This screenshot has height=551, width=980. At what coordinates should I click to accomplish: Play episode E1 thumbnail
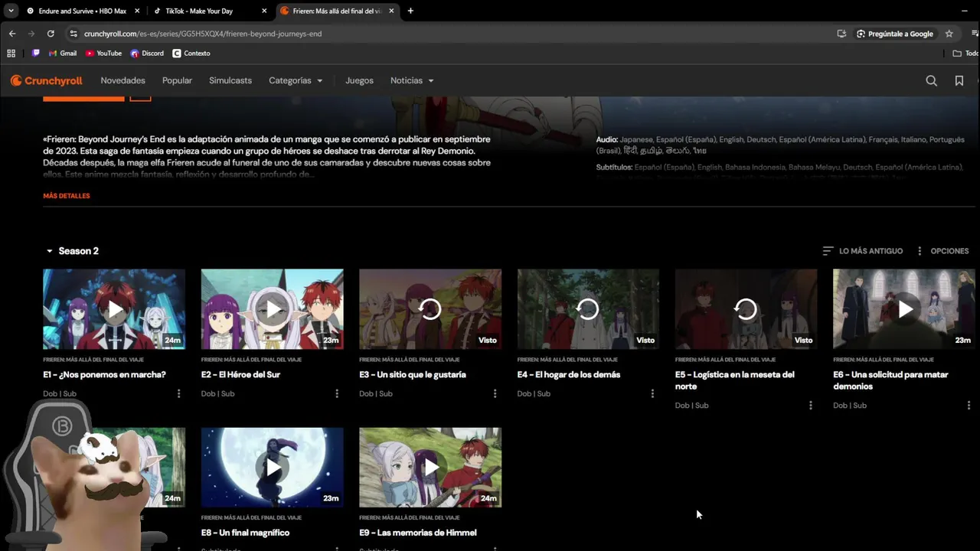pos(114,309)
